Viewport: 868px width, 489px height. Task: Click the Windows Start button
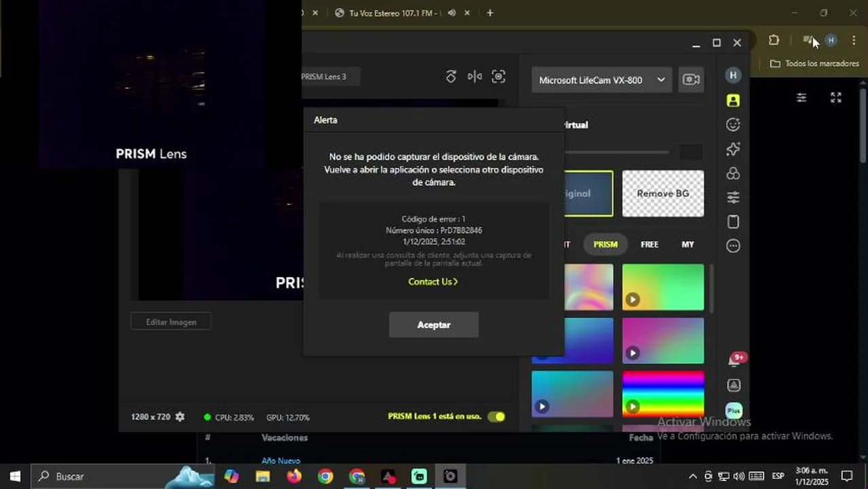(15, 476)
